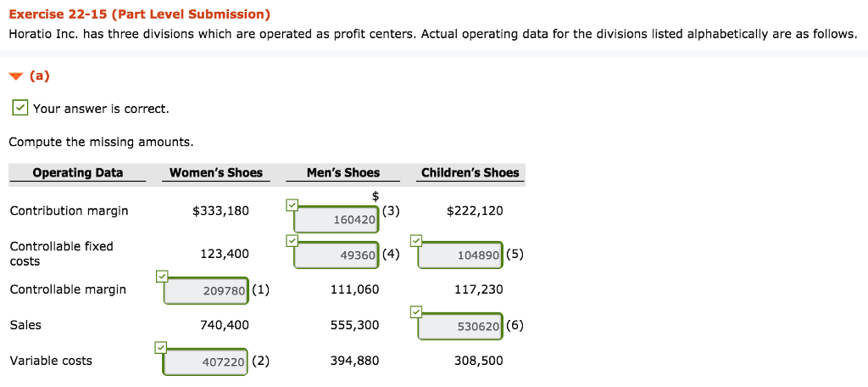The width and height of the screenshot is (868, 387).
Task: Click the Women's Shoes column header
Action: 215,173
